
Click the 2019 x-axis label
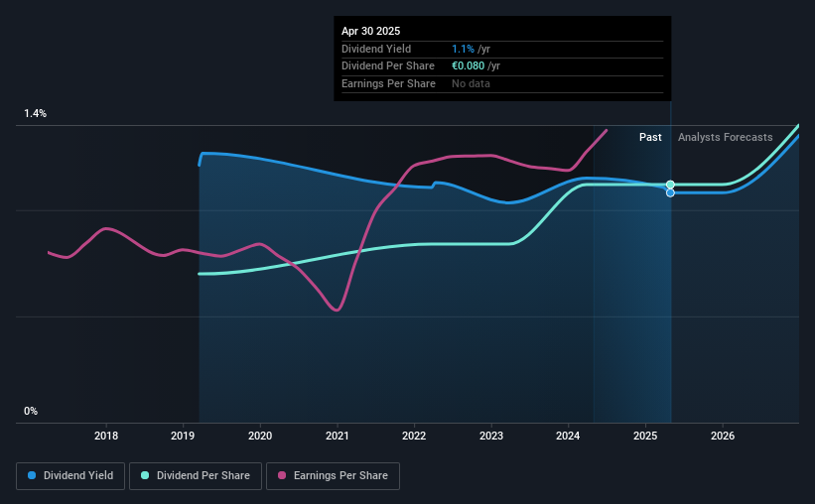click(x=183, y=436)
